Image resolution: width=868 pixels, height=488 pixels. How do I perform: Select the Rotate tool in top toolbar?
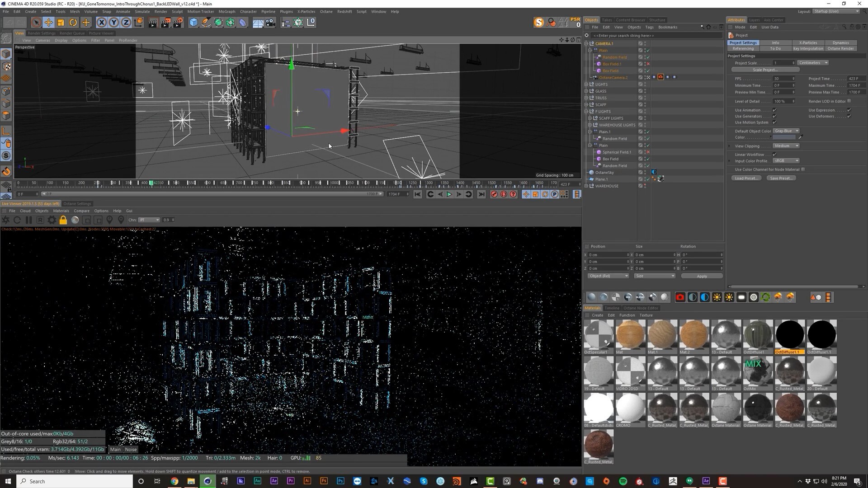click(x=73, y=22)
